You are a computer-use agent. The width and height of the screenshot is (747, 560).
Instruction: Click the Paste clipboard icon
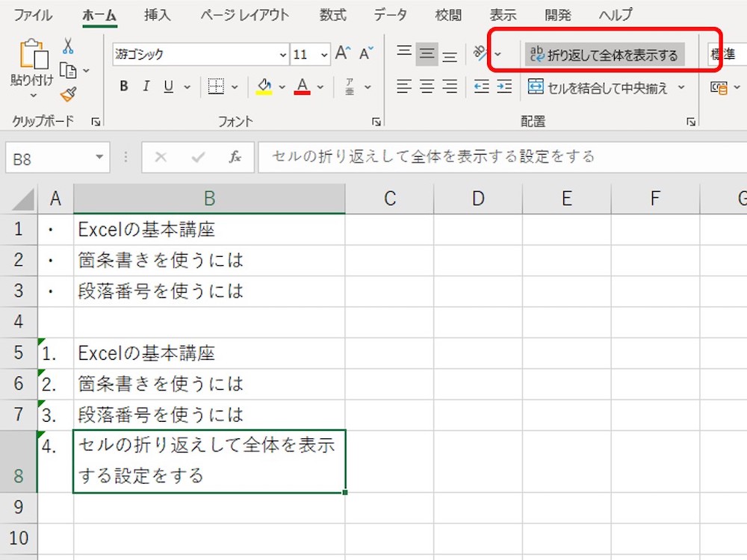tap(34, 54)
